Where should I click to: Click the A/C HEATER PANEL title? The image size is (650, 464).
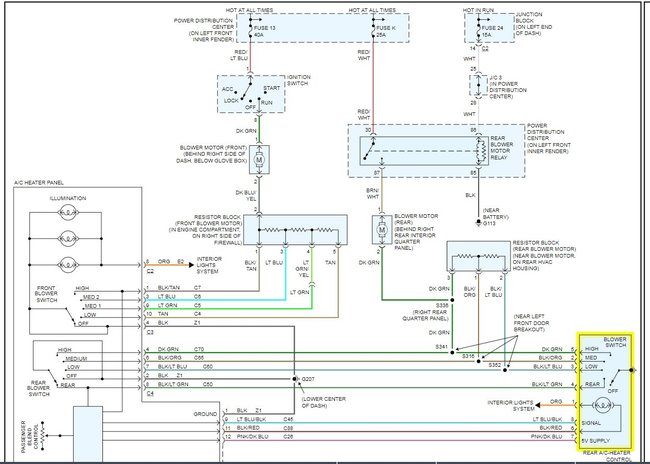tap(39, 182)
